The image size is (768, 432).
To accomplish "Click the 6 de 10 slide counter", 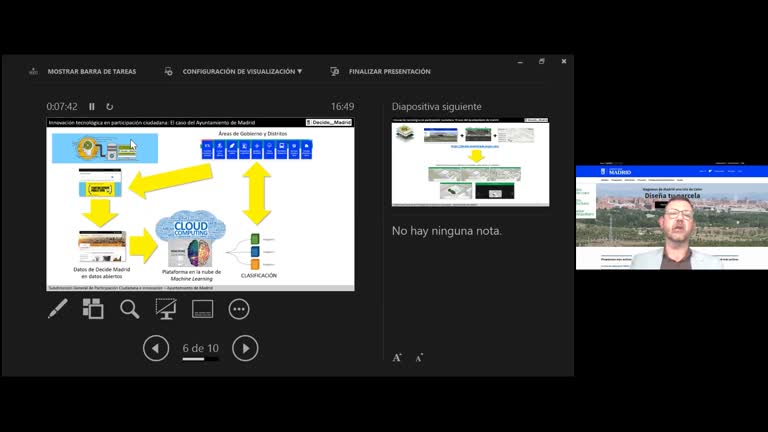I will coord(200,348).
